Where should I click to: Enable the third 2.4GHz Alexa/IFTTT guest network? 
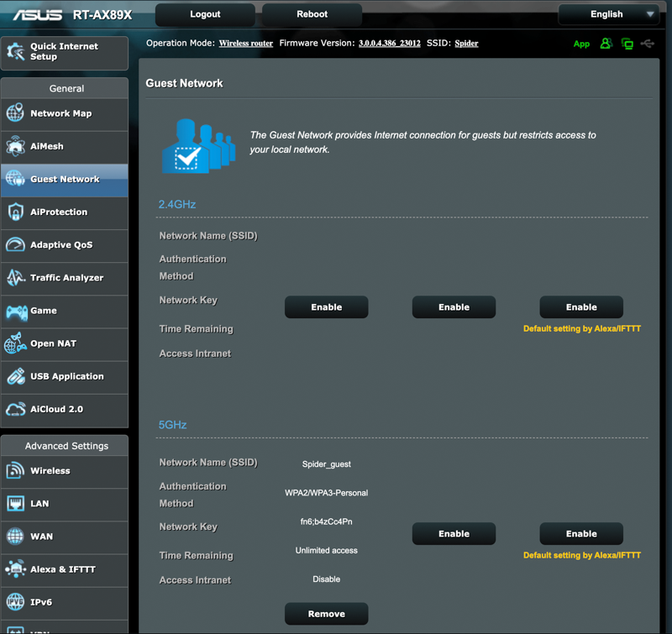click(581, 307)
